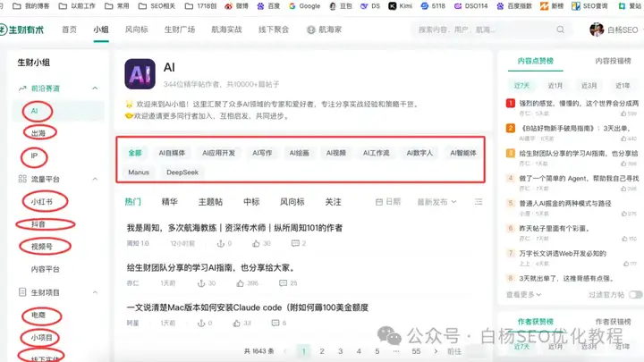
Task: Filter by AI写作 tag
Action: point(262,153)
